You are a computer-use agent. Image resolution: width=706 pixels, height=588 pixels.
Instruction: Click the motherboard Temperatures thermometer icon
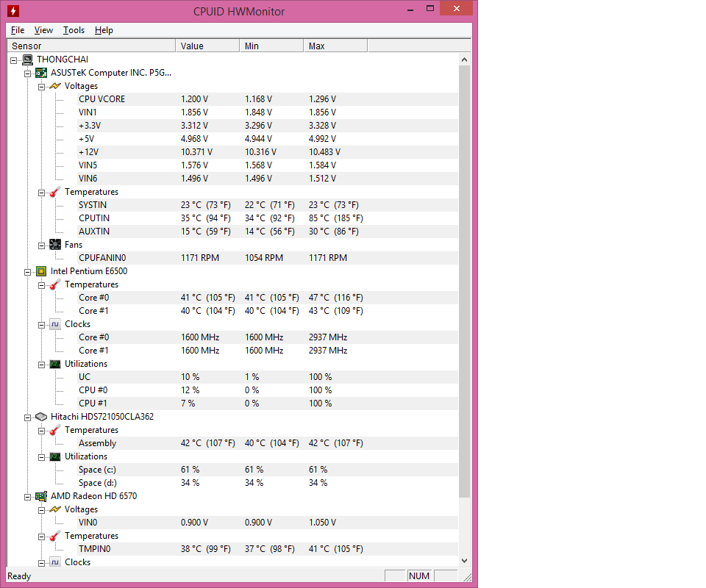tap(55, 192)
